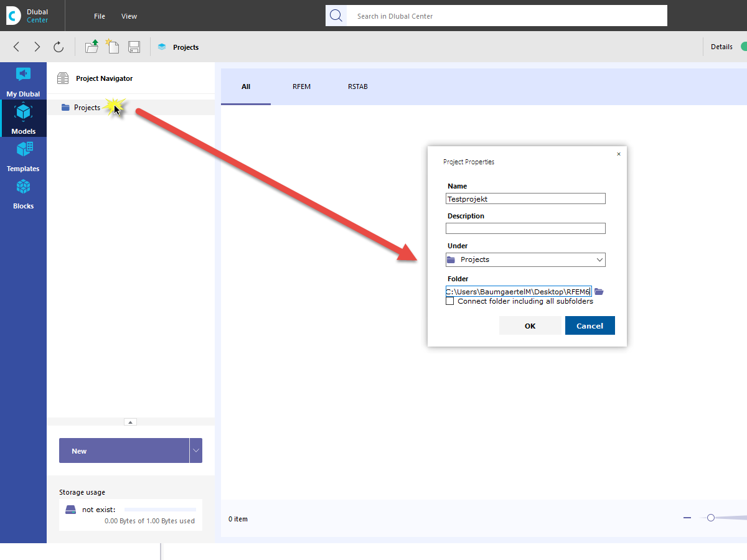
Task: Enable Connect folder including all subfolders
Action: click(450, 301)
